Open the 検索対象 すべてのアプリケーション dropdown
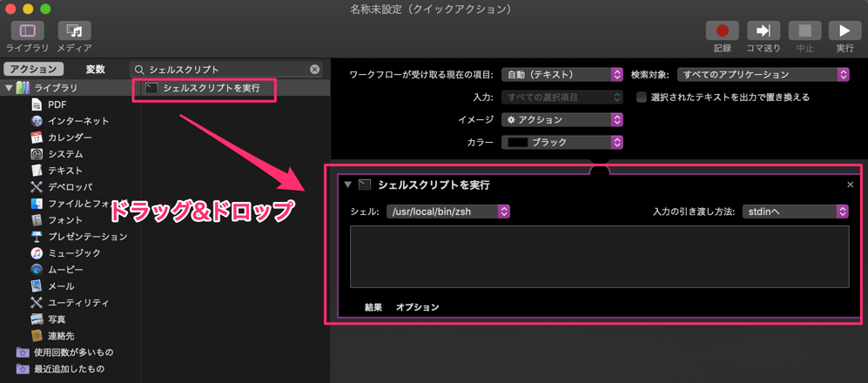 [764, 74]
